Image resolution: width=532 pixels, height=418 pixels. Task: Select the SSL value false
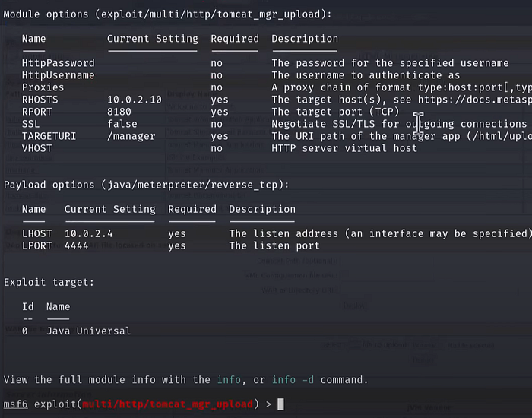[122, 124]
